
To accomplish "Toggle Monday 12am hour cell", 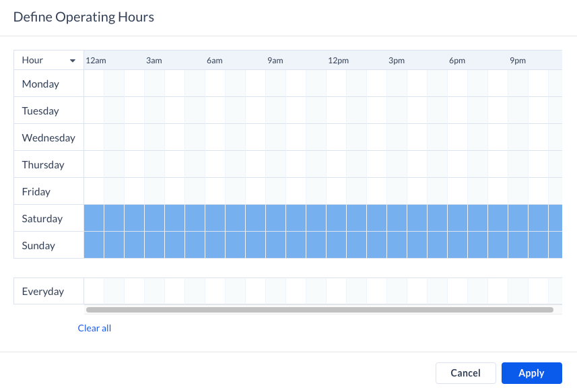I will tap(94, 84).
